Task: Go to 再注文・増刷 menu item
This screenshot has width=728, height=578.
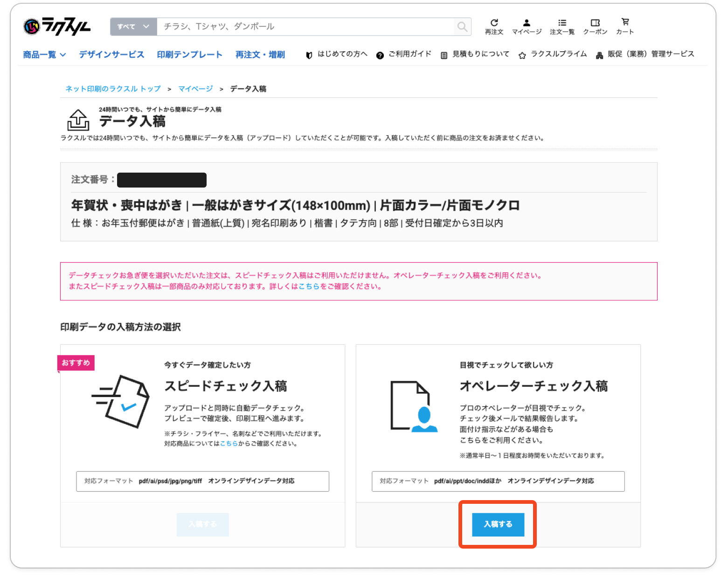Action: pyautogui.click(x=260, y=55)
